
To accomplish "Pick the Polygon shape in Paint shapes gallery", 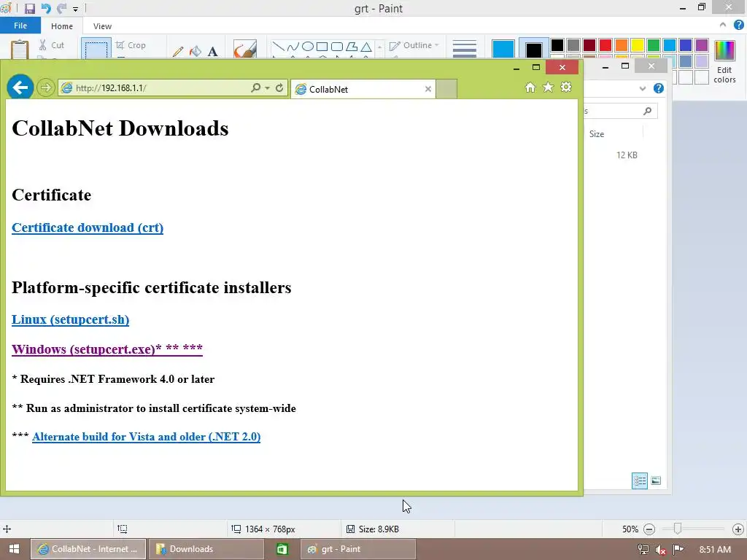I will click(352, 47).
